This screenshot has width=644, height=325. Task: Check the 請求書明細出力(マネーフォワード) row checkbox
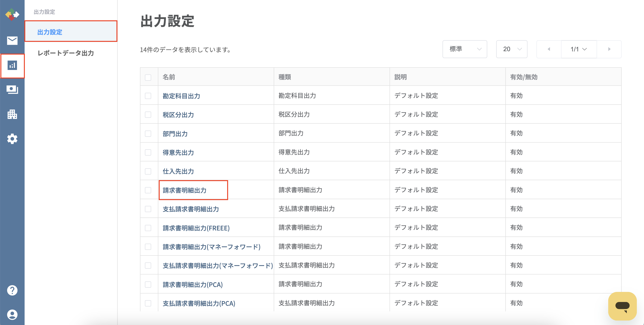(x=148, y=247)
